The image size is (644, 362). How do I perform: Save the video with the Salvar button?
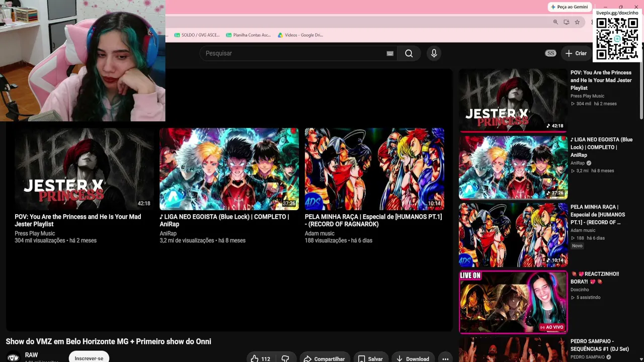click(x=370, y=358)
